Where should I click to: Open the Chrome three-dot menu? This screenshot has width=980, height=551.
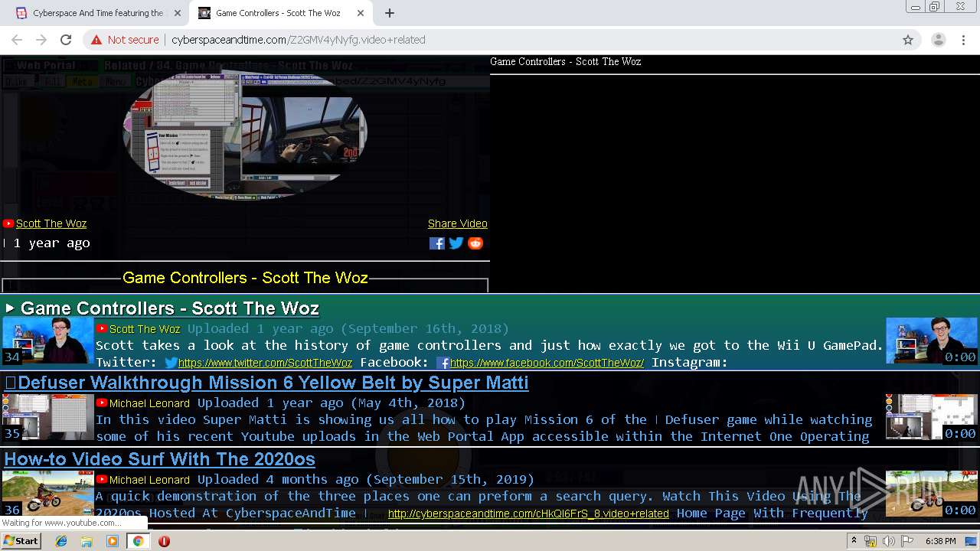pos(964,40)
